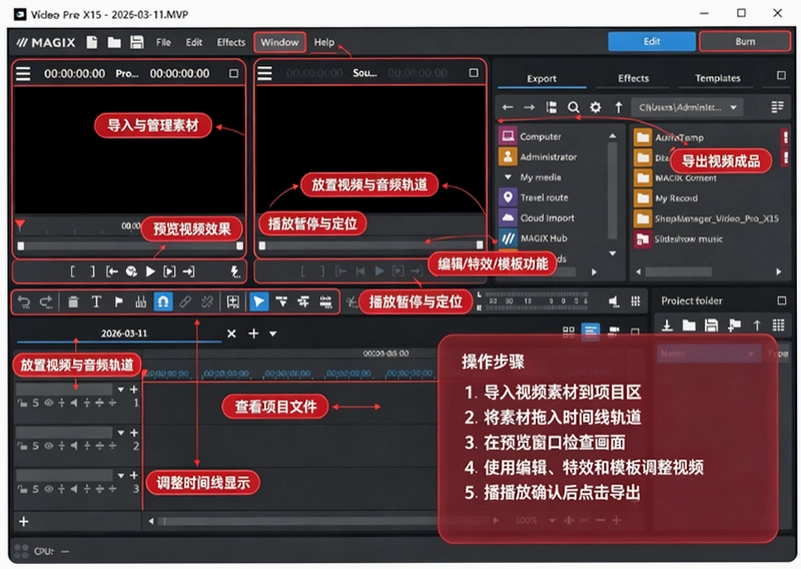Switch to the Burn workspace button

tap(745, 41)
